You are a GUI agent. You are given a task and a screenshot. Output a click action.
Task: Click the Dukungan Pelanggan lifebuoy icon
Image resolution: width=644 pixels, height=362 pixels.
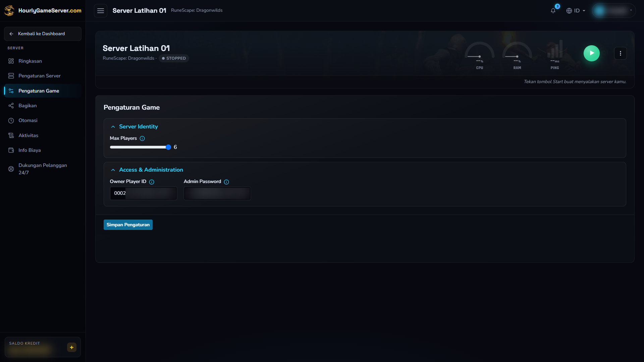click(x=11, y=169)
